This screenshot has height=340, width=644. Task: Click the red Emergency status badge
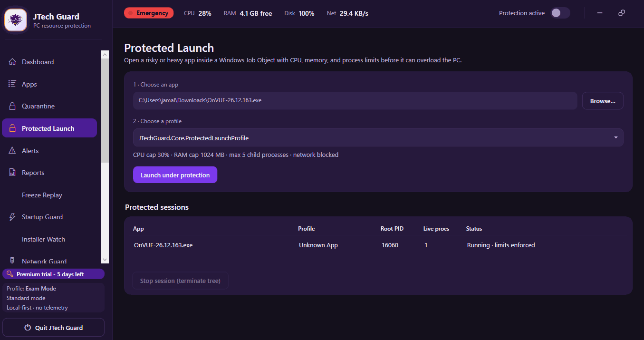point(149,13)
